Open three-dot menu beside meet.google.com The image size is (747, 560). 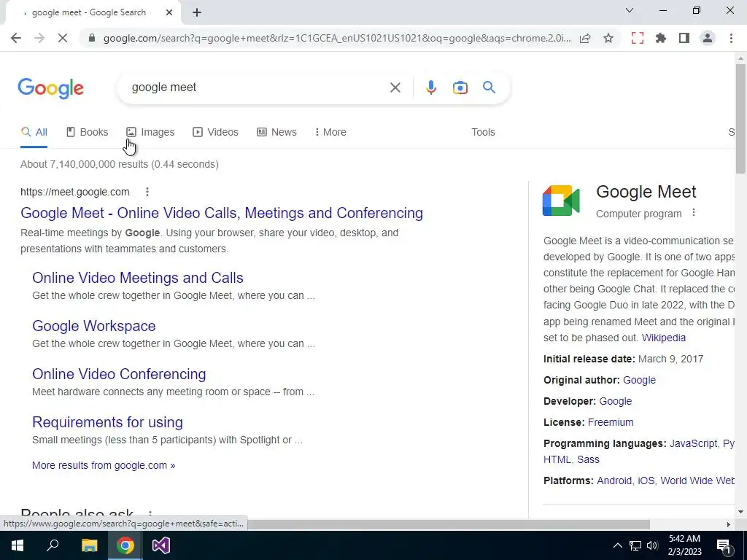(x=147, y=192)
